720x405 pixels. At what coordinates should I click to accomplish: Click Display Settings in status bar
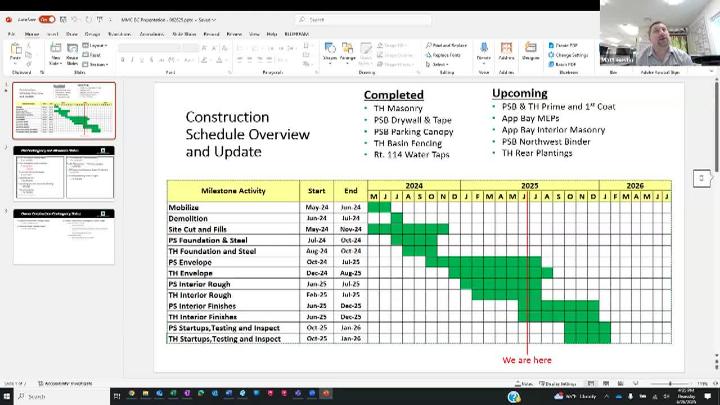click(557, 383)
